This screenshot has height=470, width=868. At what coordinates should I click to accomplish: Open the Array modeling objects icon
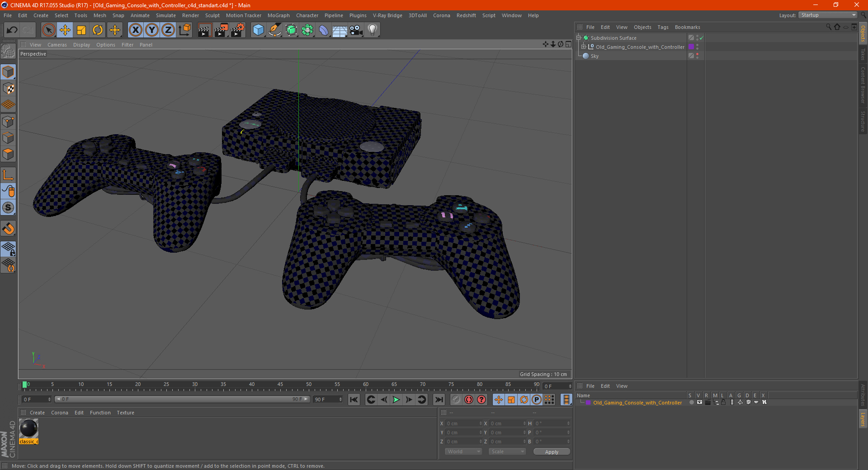pos(307,30)
